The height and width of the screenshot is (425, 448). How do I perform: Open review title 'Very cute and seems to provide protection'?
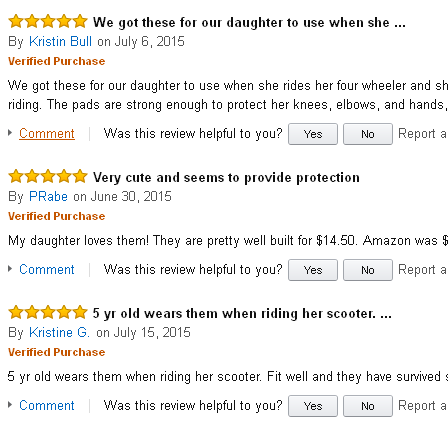coord(226,177)
